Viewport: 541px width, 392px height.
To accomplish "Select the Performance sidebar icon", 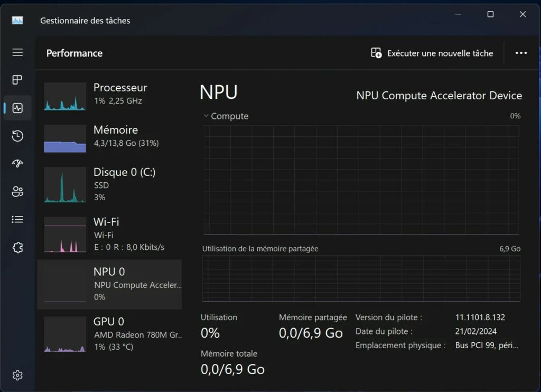I will pyautogui.click(x=17, y=108).
